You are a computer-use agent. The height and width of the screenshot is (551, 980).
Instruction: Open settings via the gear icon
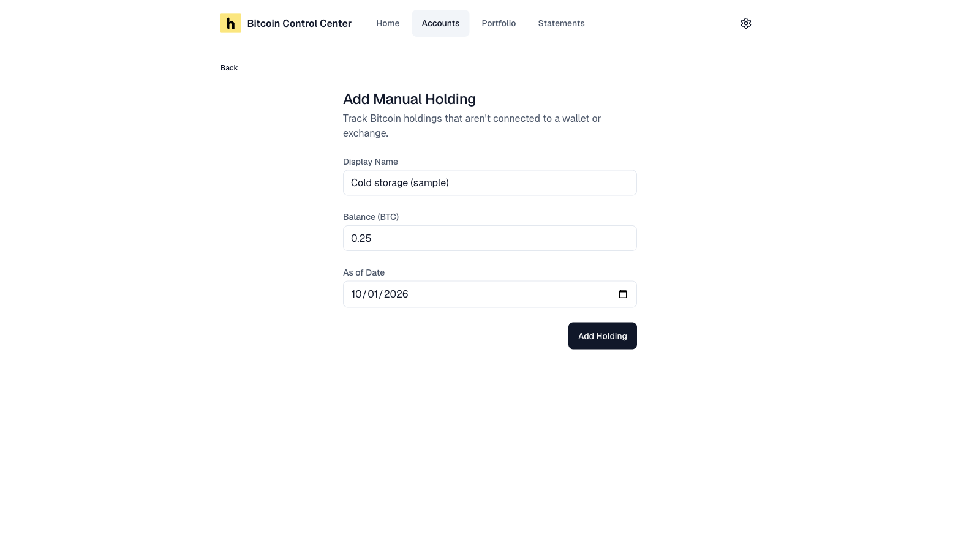pos(745,23)
